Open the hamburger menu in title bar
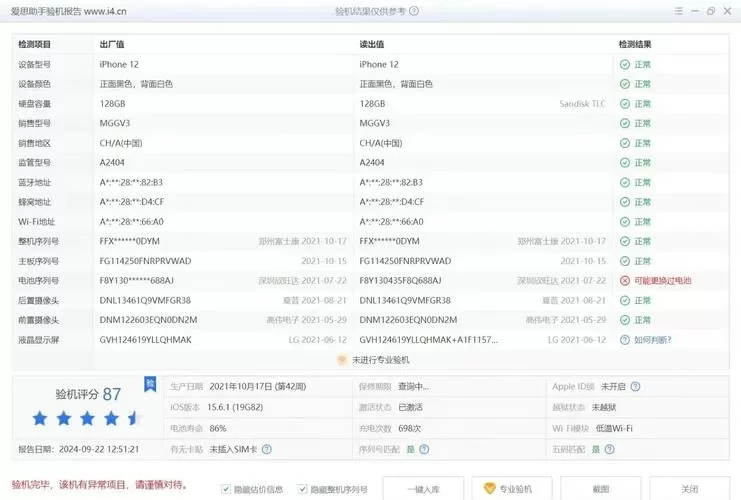 [x=679, y=11]
